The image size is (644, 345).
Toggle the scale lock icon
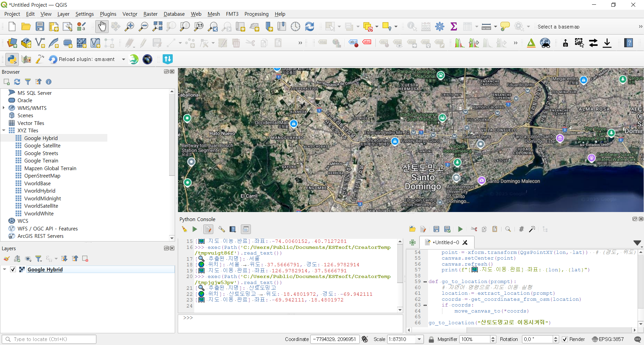pyautogui.click(x=431, y=339)
